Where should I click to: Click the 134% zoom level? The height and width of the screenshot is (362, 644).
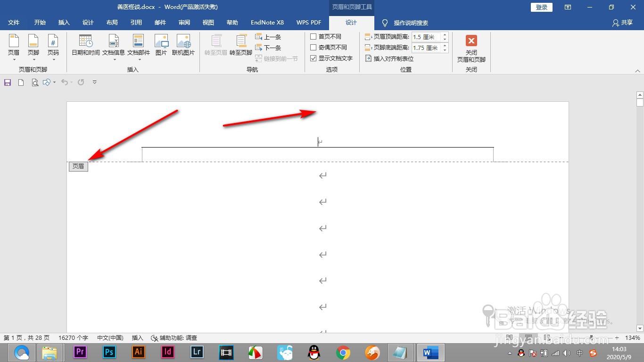(x=632, y=338)
